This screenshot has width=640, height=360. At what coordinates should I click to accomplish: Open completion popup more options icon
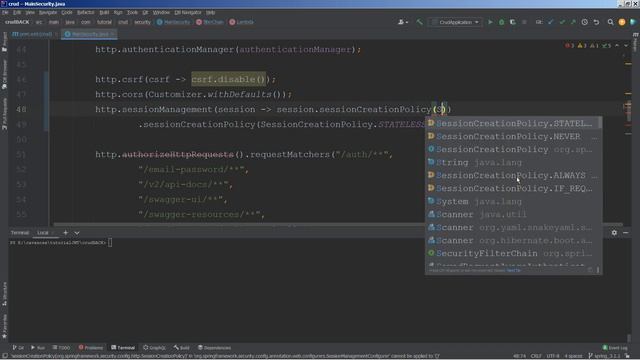pos(598,270)
